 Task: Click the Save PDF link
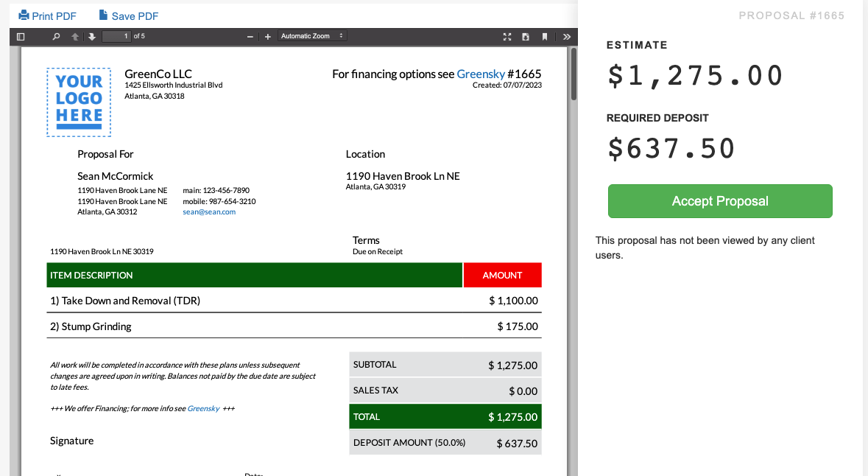[128, 15]
